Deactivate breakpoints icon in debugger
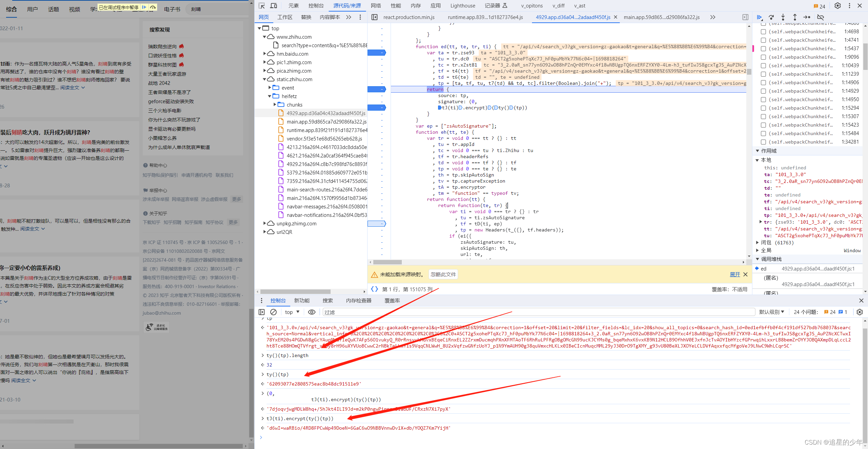The width and height of the screenshot is (868, 449). [x=821, y=17]
